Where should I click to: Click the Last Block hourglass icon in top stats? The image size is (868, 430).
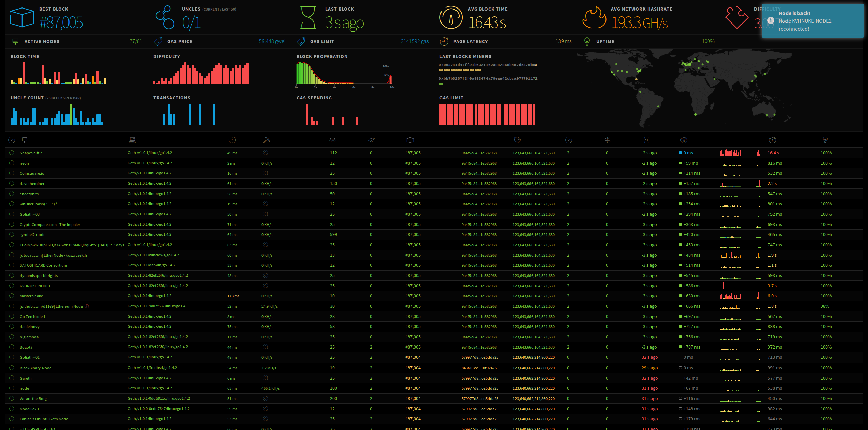[x=308, y=17]
